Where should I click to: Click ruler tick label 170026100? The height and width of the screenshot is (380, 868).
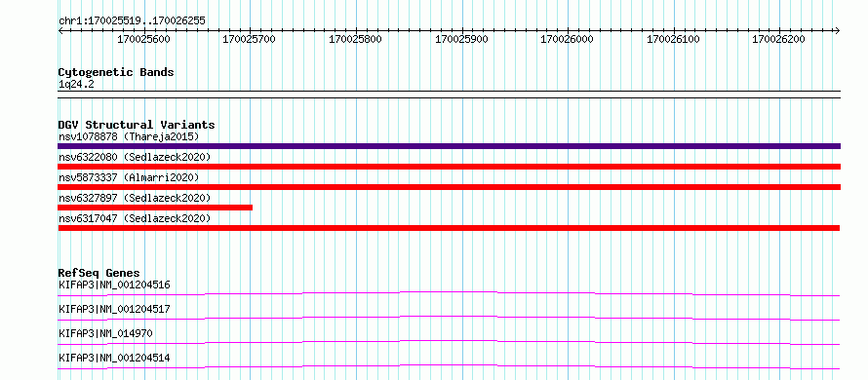pos(673,40)
